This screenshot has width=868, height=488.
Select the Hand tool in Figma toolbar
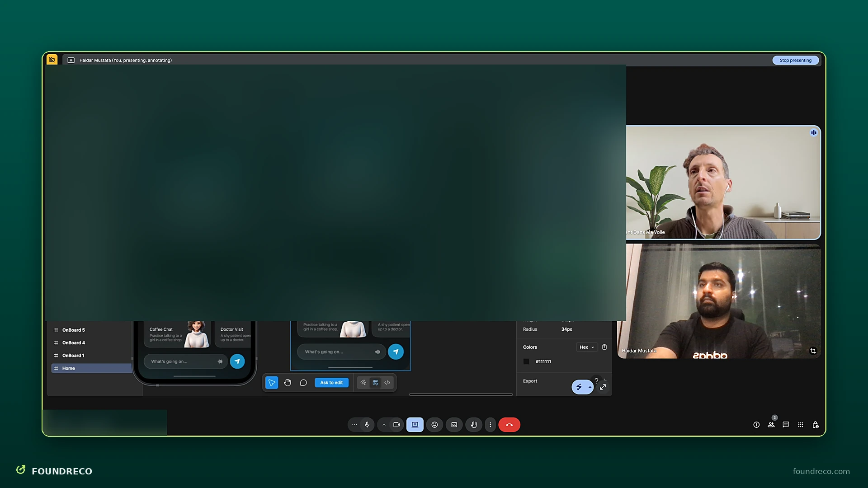click(x=288, y=383)
